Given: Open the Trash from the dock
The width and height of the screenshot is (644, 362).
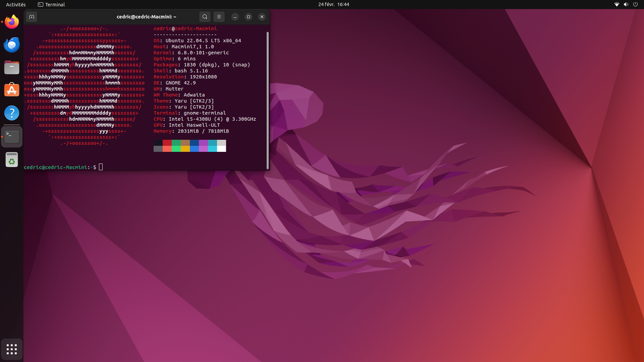Looking at the screenshot, I should coord(12,160).
